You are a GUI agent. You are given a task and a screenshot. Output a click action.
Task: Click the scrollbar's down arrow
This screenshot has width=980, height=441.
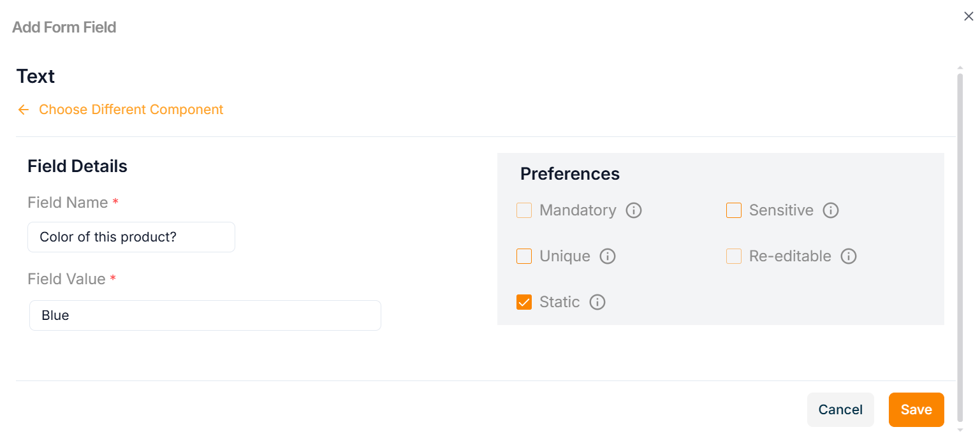[960, 431]
